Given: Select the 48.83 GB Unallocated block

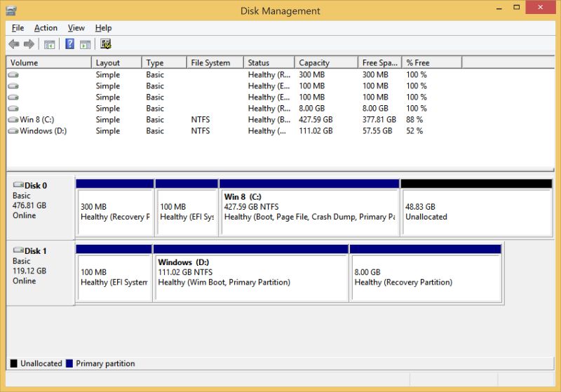Looking at the screenshot, I should (x=477, y=208).
